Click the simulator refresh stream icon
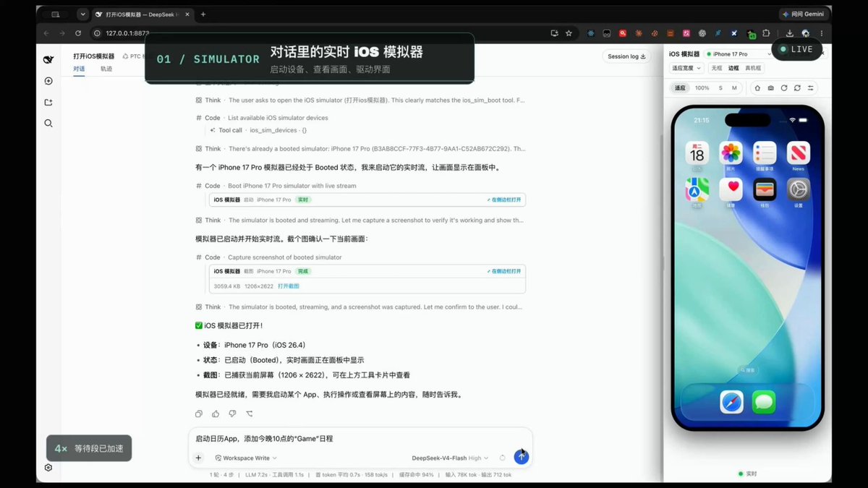This screenshot has width=868, height=488. point(797,87)
